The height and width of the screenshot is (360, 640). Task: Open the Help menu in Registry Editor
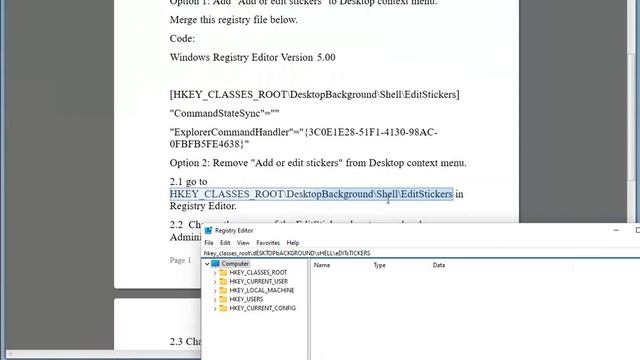click(293, 243)
